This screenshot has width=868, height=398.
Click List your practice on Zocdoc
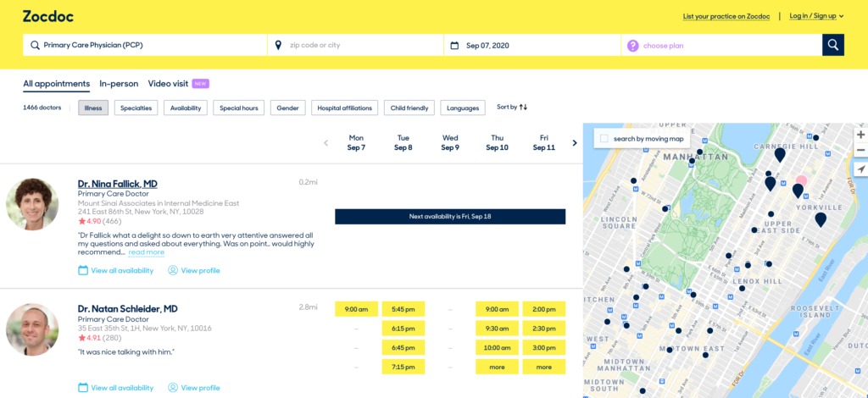click(x=726, y=16)
